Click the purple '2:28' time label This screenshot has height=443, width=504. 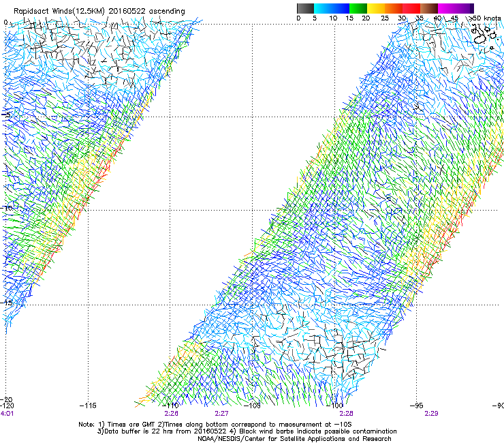point(346,414)
